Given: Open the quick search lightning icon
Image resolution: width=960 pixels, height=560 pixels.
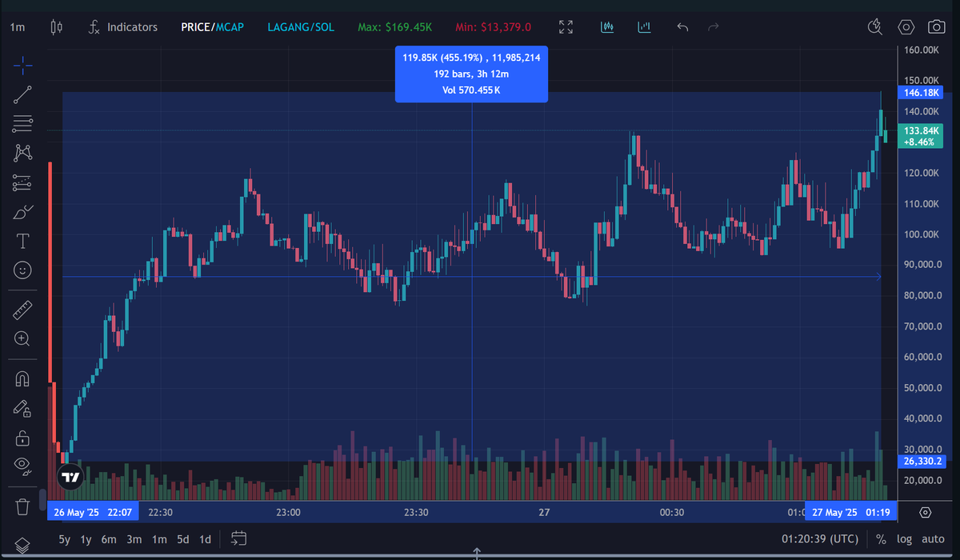Looking at the screenshot, I should pos(875,27).
